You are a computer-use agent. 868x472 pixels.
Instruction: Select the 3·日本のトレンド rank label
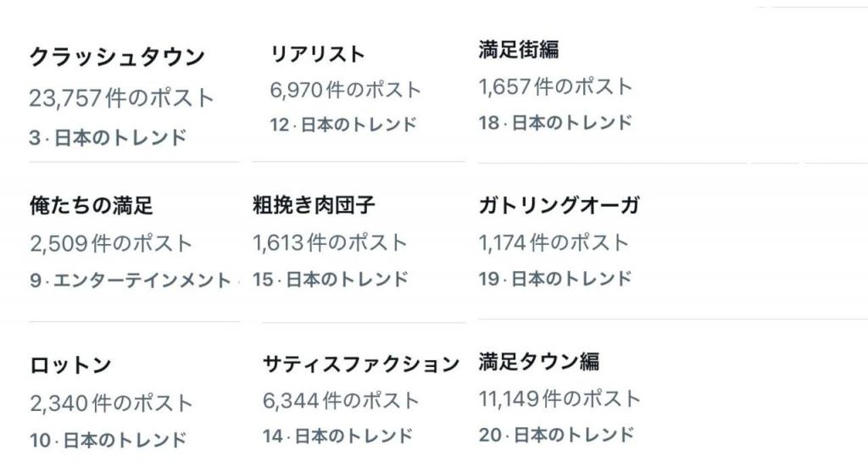[108, 138]
